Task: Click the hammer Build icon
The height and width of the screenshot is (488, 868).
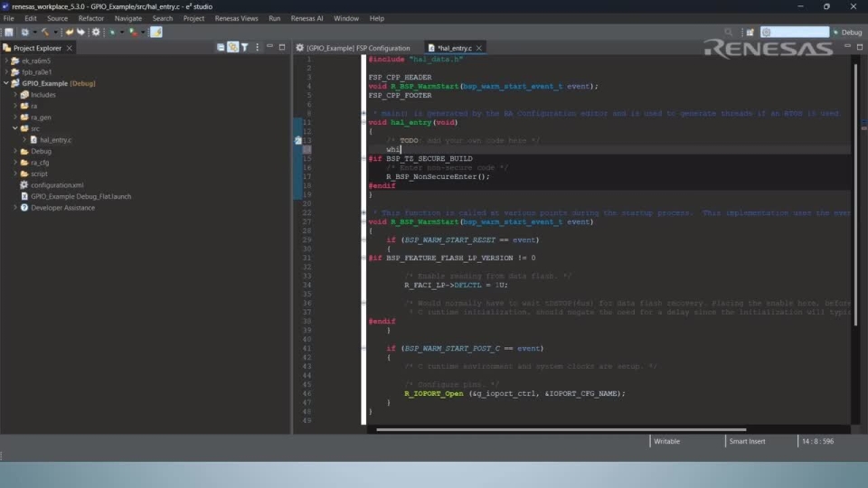Action: point(45,33)
